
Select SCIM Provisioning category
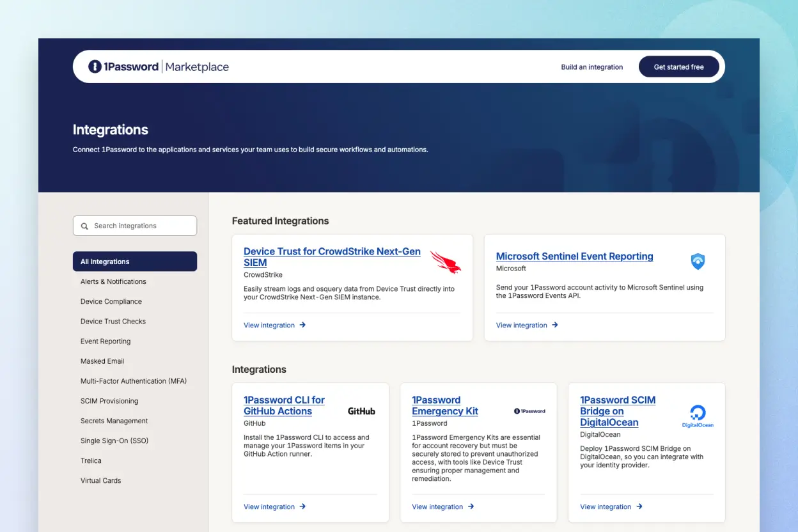tap(135, 401)
